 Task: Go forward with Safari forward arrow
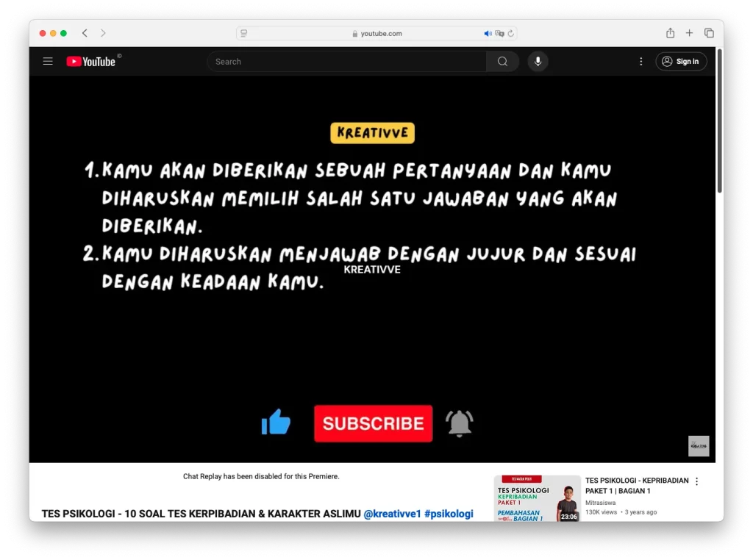(x=103, y=33)
